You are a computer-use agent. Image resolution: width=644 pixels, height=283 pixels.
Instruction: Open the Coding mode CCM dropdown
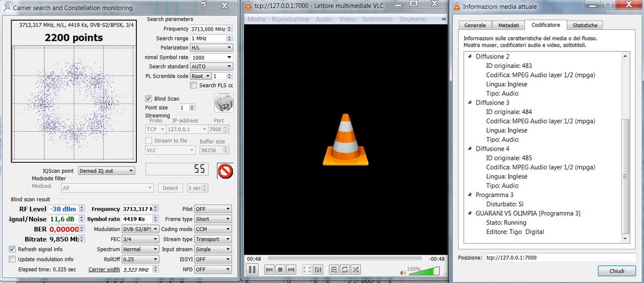(x=213, y=229)
